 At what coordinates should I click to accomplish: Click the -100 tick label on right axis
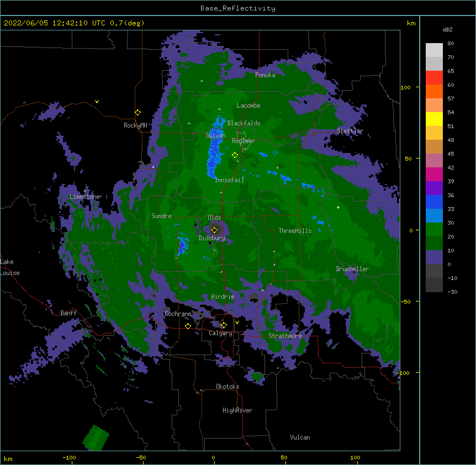(404, 373)
